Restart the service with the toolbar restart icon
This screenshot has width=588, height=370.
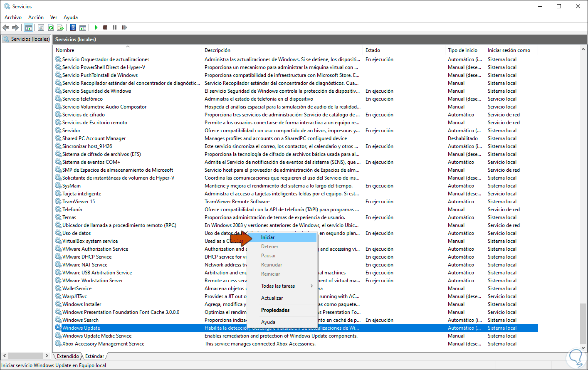click(x=124, y=27)
